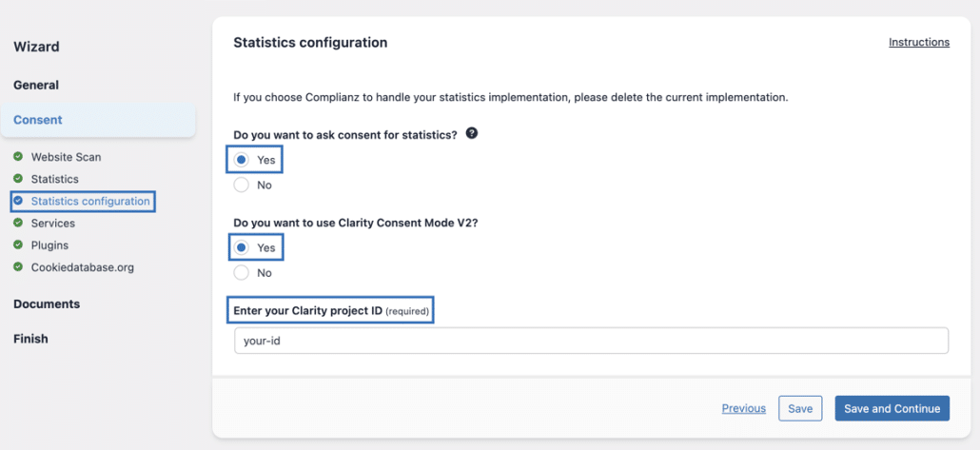Select No for asking statistics consent
Viewport: 980px width, 450px height.
pyautogui.click(x=242, y=185)
